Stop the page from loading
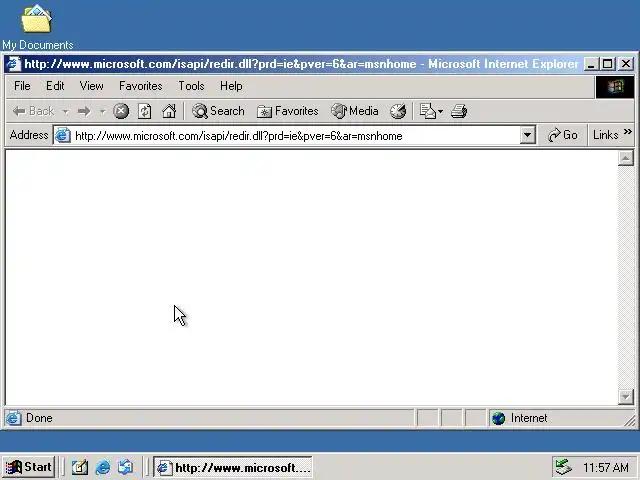The width and height of the screenshot is (640, 480). [x=121, y=111]
